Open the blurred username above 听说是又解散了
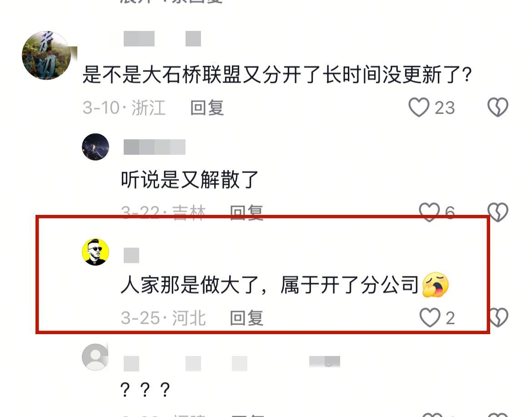Screen dimensions: 532x417 [x=155, y=147]
